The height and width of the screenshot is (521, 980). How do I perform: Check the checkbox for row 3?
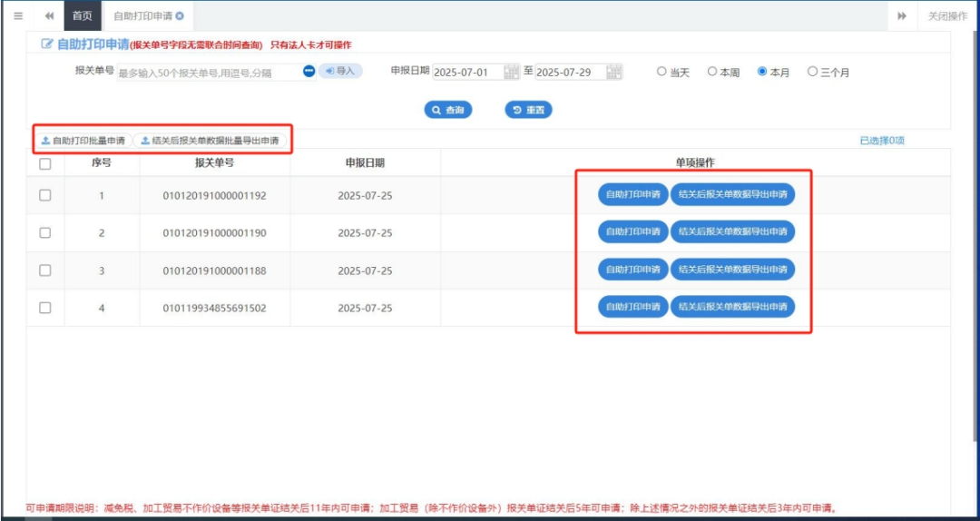[45, 270]
